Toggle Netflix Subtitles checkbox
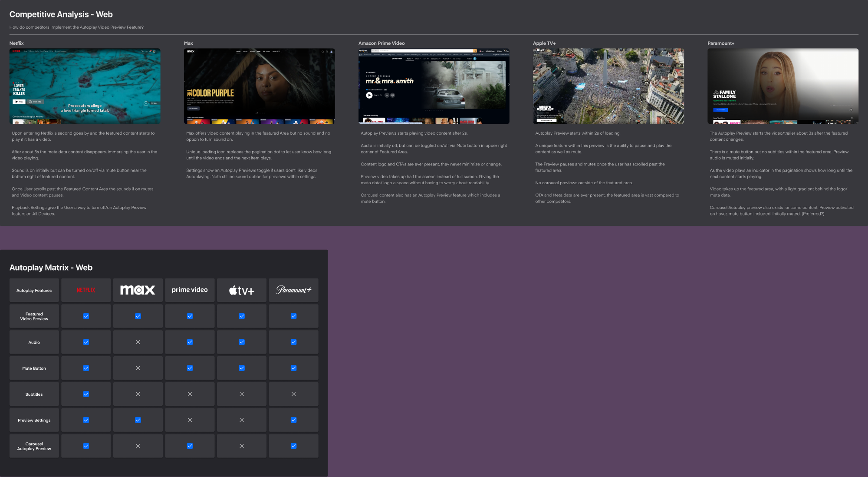 click(86, 394)
